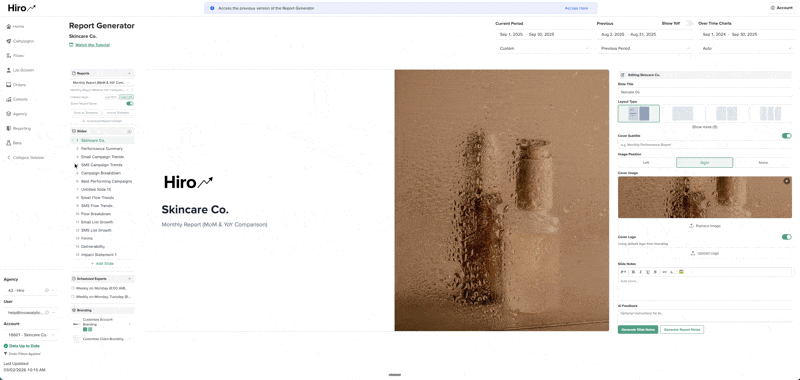
Task: Toggle the switch in the Reports panel
Action: pos(130,103)
